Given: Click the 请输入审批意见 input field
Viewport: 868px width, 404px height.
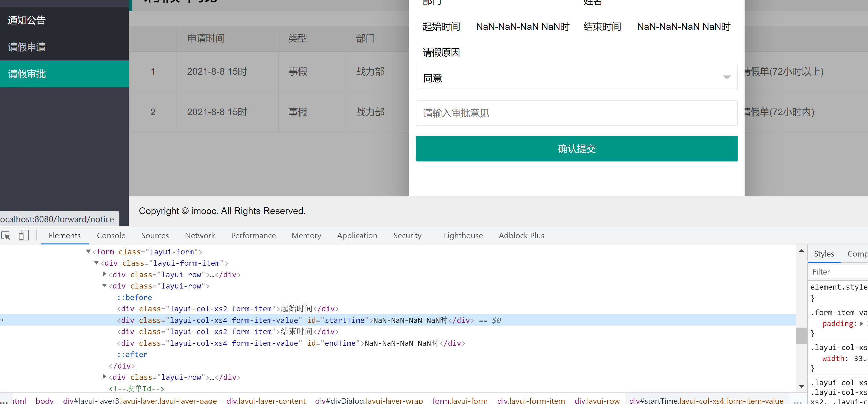Looking at the screenshot, I should (577, 113).
